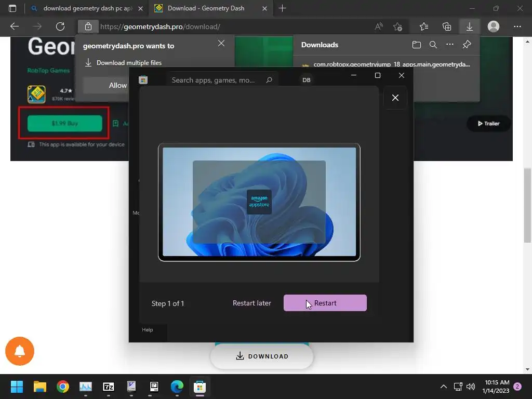
Task: Click the Geometry Dash app icon
Action: (x=36, y=94)
